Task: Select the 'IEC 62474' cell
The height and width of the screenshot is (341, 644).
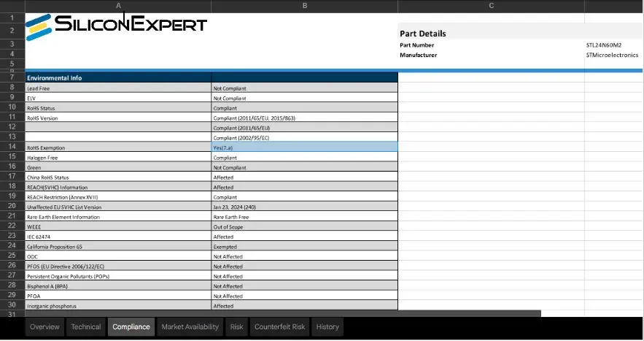Action: [x=118, y=236]
